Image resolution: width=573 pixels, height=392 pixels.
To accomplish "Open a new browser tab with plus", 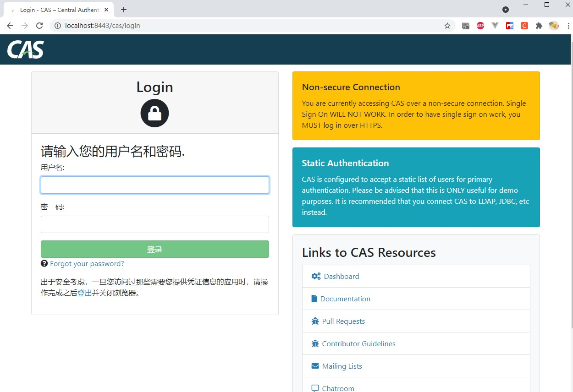I will tap(124, 10).
